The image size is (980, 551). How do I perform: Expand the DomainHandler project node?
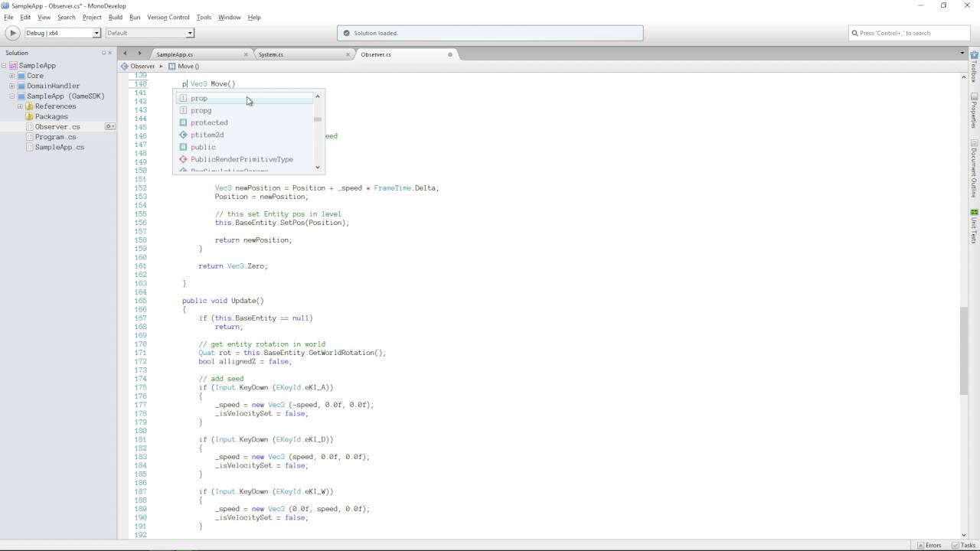coord(11,86)
